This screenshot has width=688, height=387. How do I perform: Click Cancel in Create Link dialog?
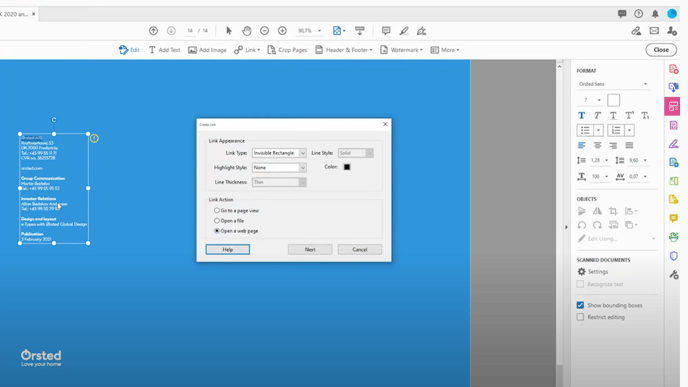360,249
